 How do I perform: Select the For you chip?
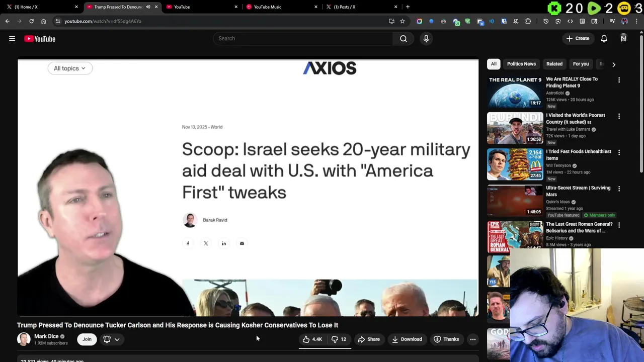pos(581,64)
